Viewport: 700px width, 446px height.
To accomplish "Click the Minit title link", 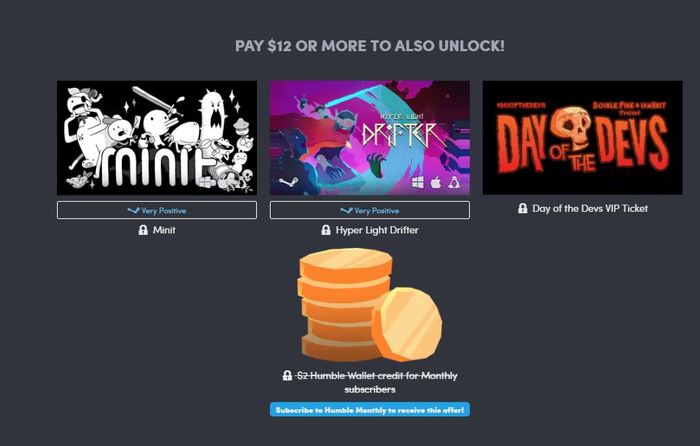I will [x=164, y=230].
